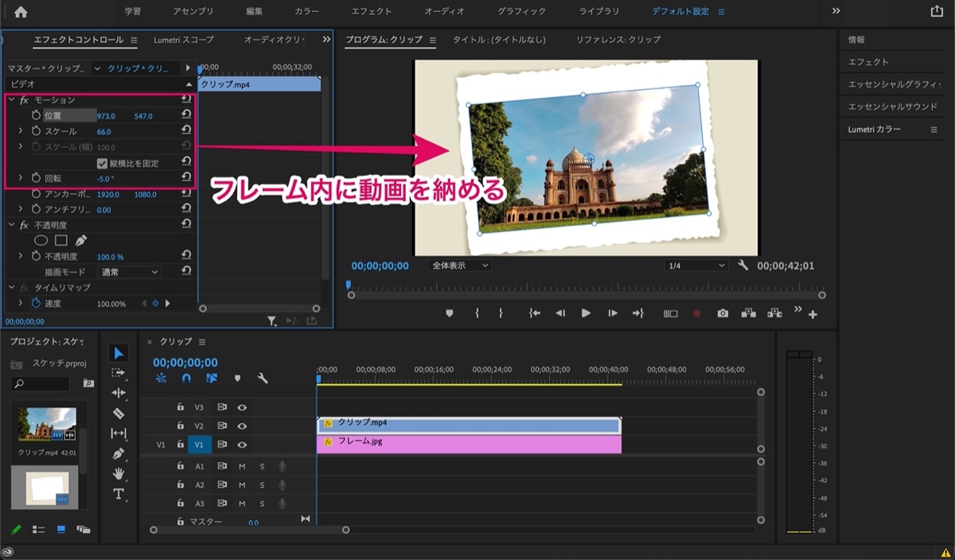Select the Pen tool in toolbar
This screenshot has width=955, height=560.
pos(119,453)
